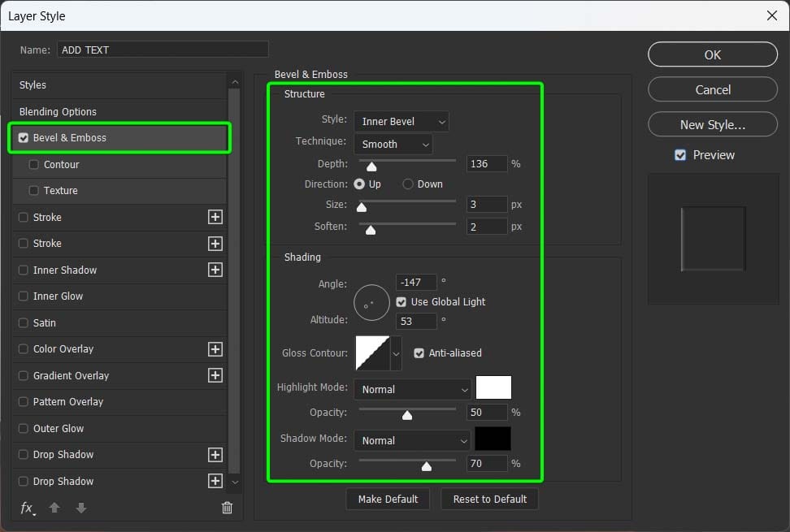Click the styles list scroll-down arrow
This screenshot has width=790, height=532.
pos(235,482)
